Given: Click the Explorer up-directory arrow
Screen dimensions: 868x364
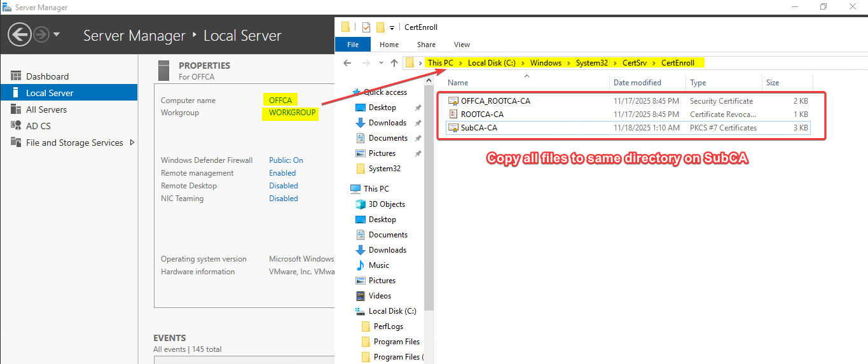Looking at the screenshot, I should (x=394, y=63).
